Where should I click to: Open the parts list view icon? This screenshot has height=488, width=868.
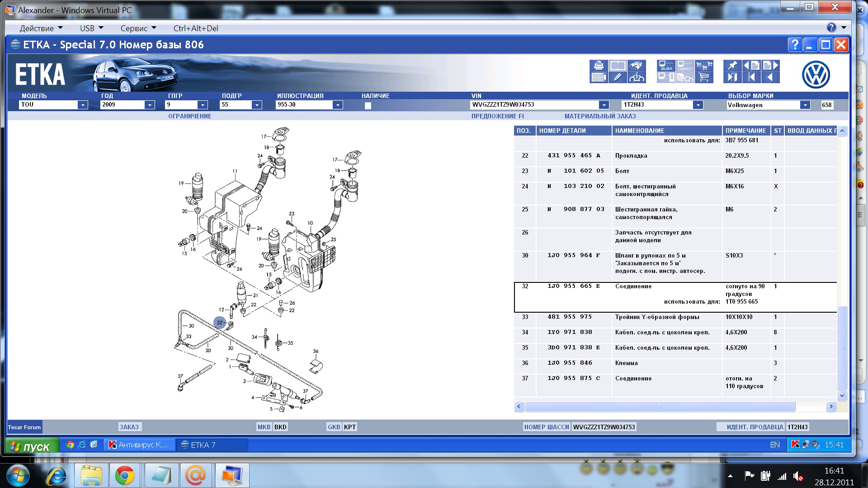point(599,77)
